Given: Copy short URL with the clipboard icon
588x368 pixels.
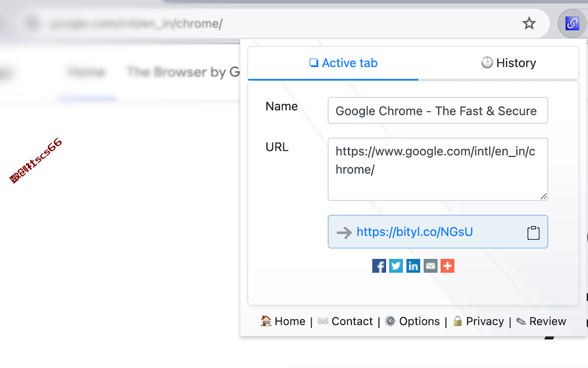Looking at the screenshot, I should pyautogui.click(x=533, y=233).
